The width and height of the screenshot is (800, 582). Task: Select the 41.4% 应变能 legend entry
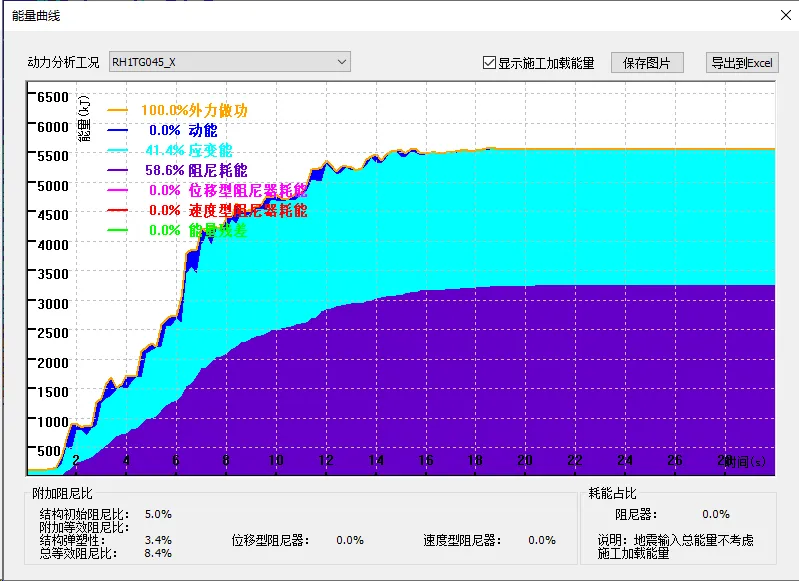click(x=189, y=150)
